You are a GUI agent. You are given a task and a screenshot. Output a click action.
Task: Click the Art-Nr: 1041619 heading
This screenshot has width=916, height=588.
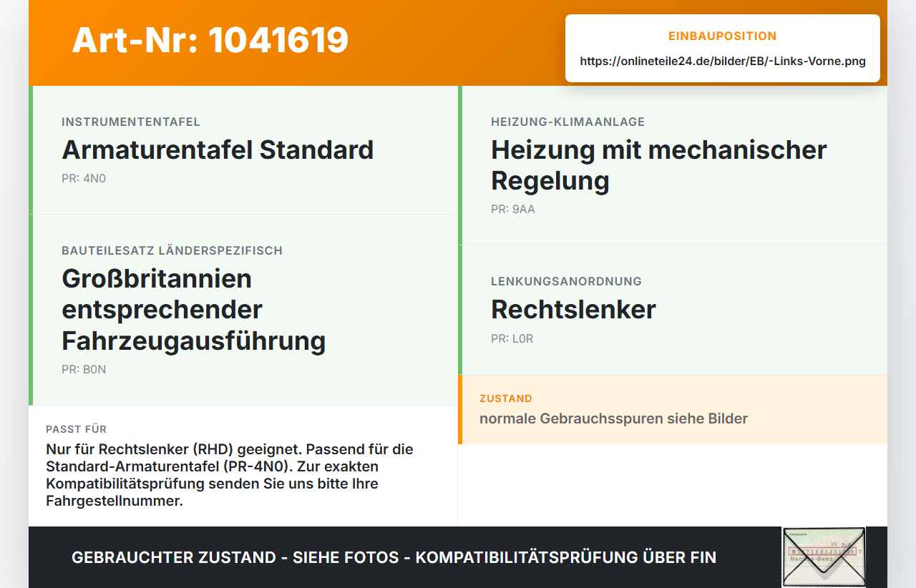[x=210, y=40]
